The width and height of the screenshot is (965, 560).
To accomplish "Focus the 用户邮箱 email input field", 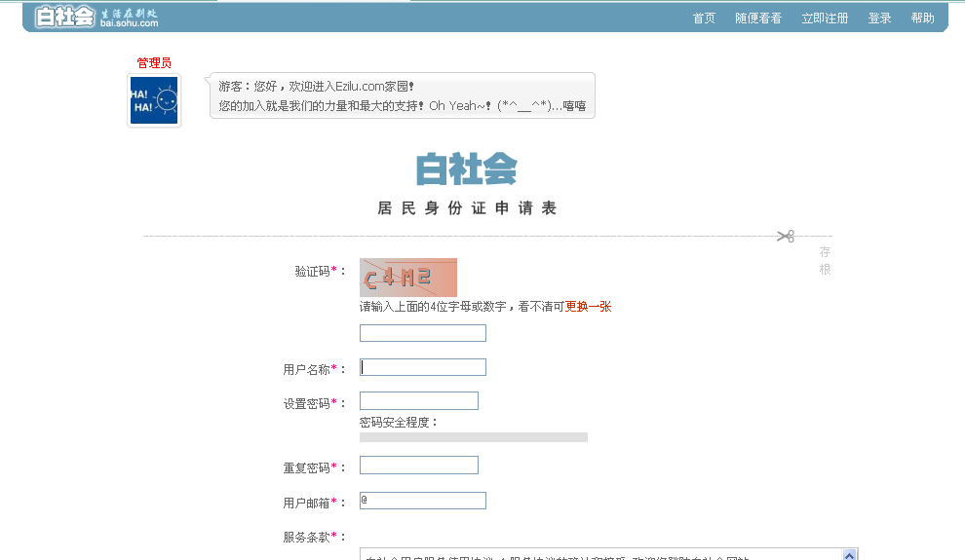I will (423, 501).
